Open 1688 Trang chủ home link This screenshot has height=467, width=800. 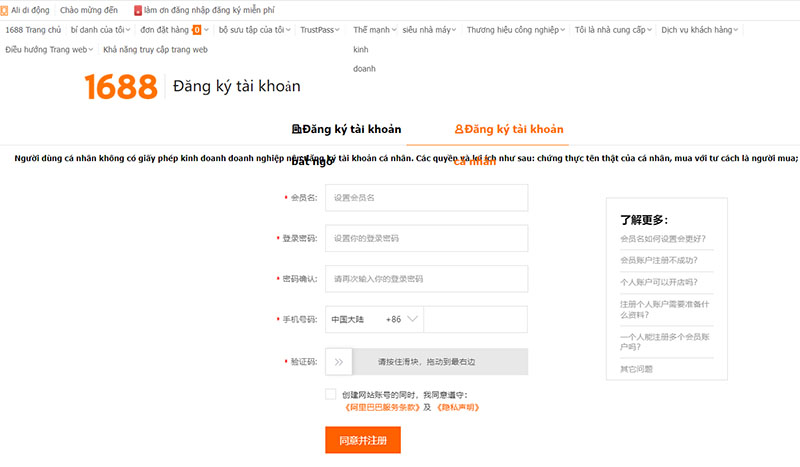pos(33,30)
